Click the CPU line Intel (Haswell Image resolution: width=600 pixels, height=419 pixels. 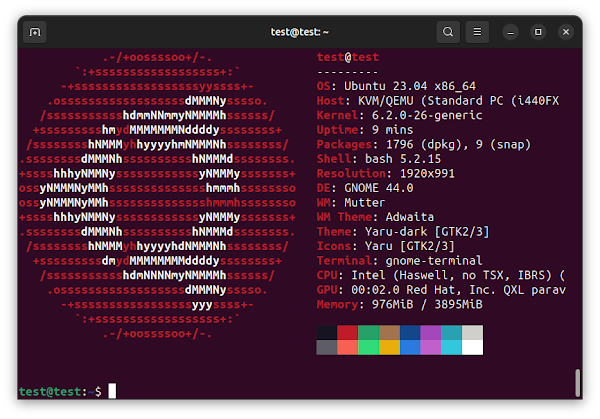click(x=441, y=275)
